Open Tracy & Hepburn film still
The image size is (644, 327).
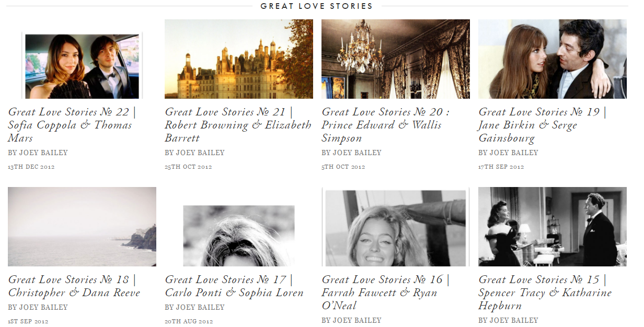pyautogui.click(x=553, y=227)
